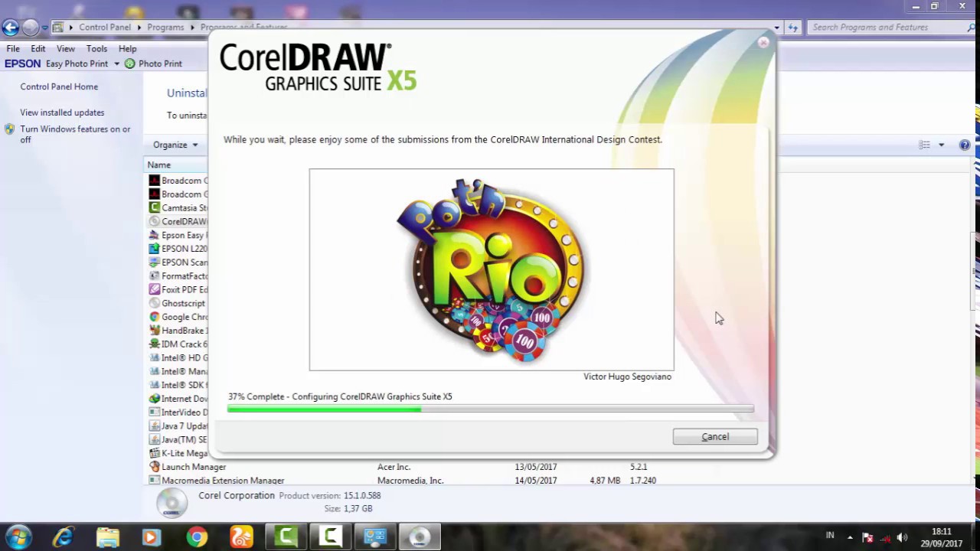
Task: Open EPSON Easy Photo Print dropdown
Action: click(116, 64)
